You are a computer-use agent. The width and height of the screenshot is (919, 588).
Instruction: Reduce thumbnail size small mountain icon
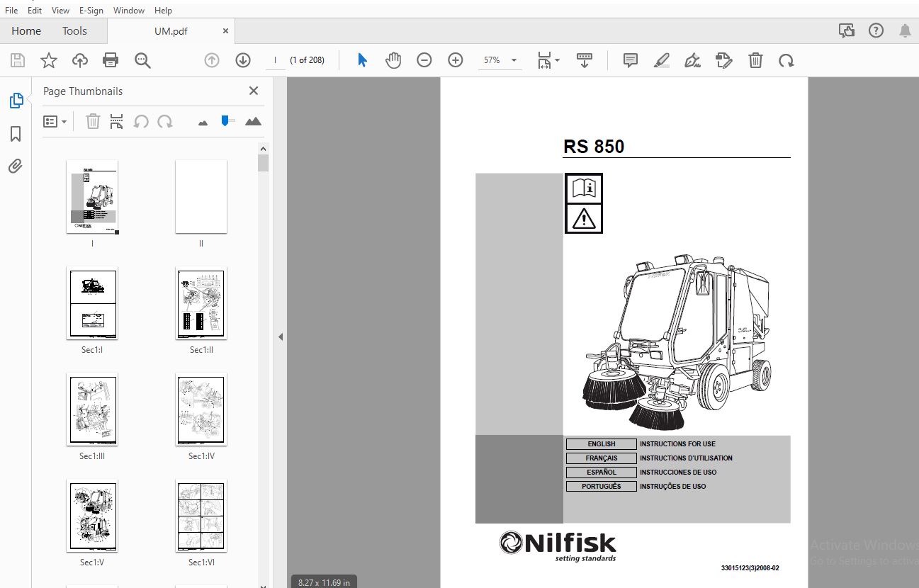click(203, 123)
